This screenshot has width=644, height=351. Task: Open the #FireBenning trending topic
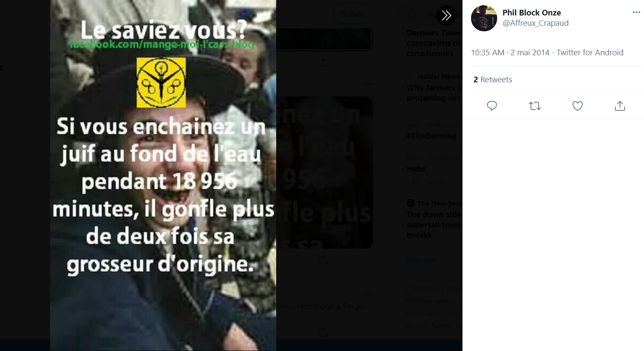tap(431, 136)
